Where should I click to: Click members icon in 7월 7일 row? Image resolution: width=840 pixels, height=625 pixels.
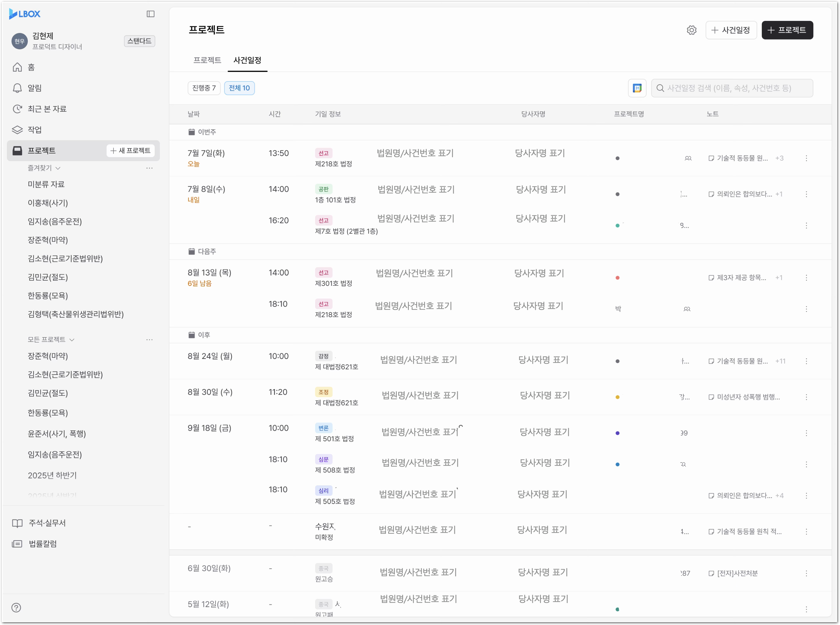point(688,159)
